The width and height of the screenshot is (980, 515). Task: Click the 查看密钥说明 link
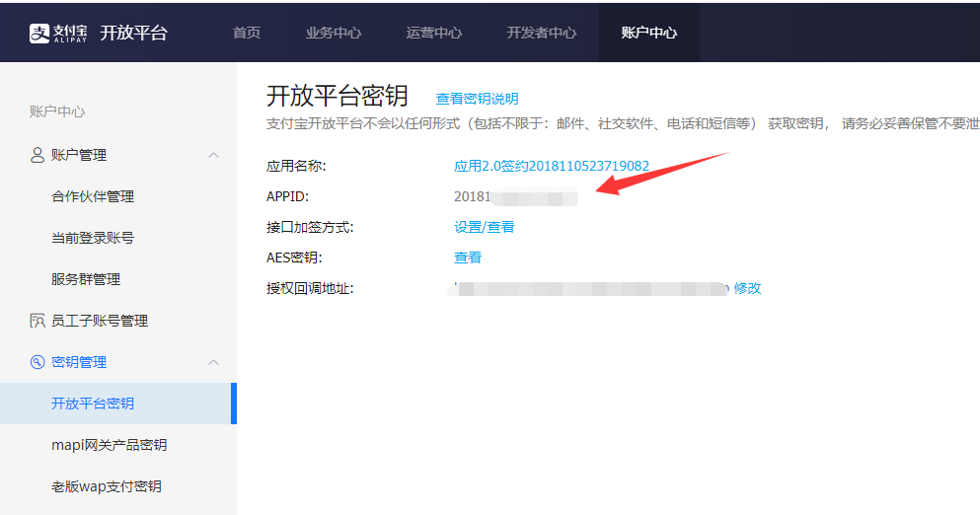477,99
